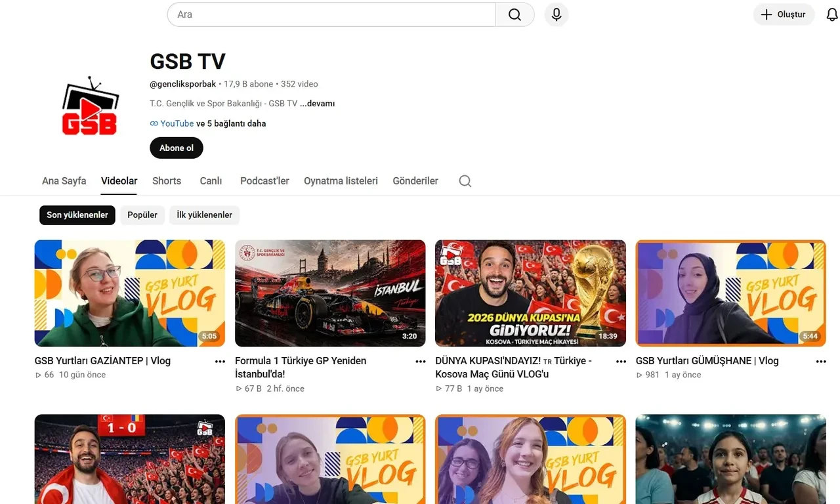This screenshot has height=504, width=840.
Task: Select the Videolar tab
Action: click(119, 181)
